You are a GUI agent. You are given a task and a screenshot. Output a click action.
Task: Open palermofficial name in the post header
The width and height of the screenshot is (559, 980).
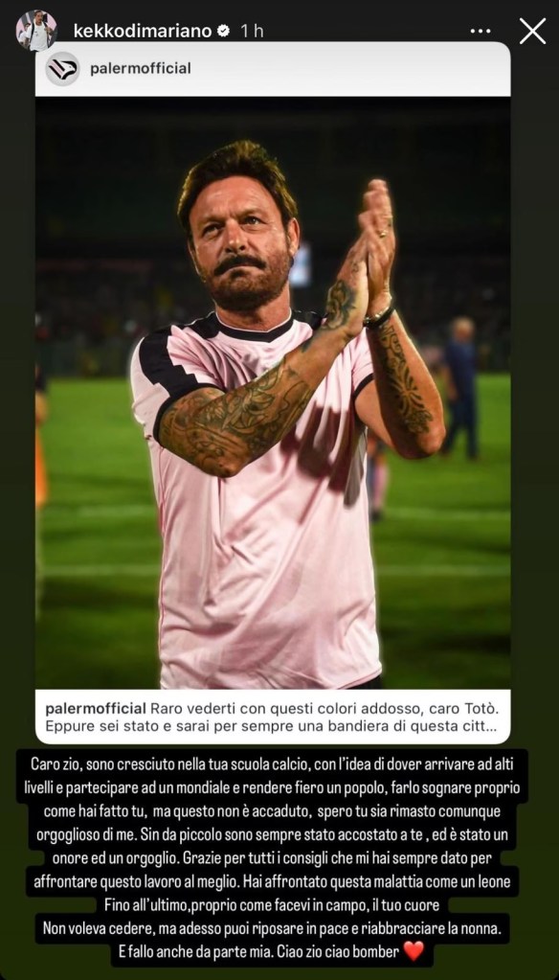click(x=141, y=68)
